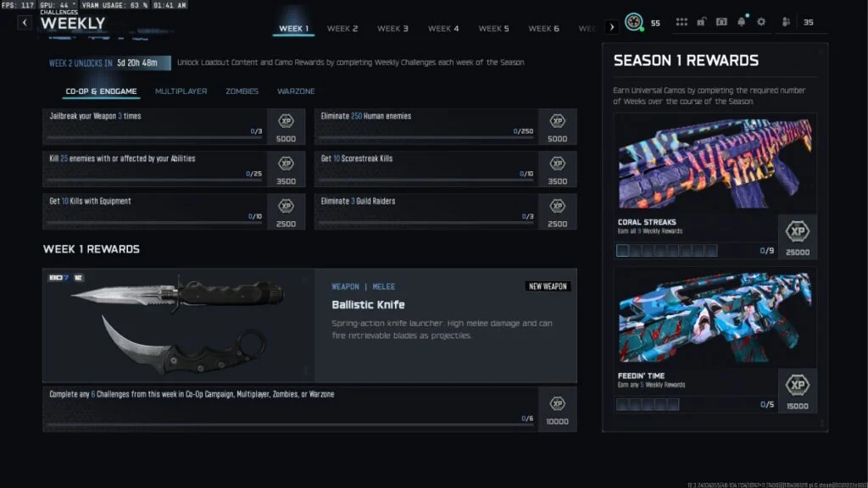Click the Coral Streaks progress bar

point(666,251)
